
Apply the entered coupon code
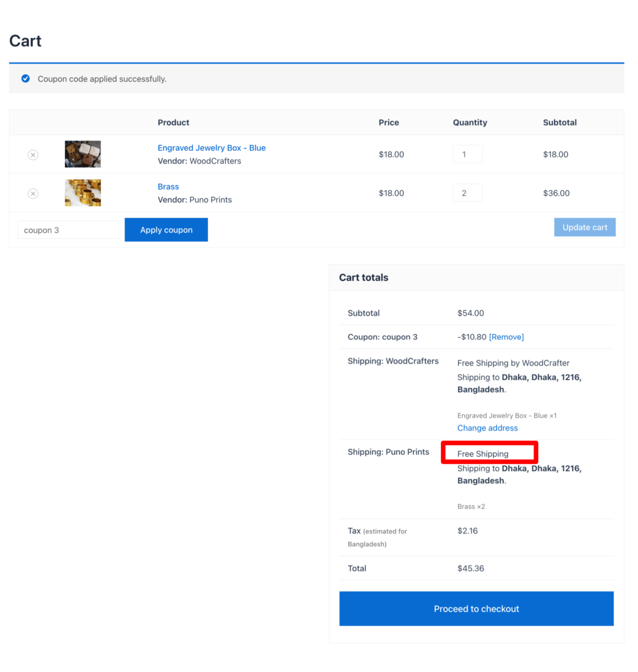point(165,230)
